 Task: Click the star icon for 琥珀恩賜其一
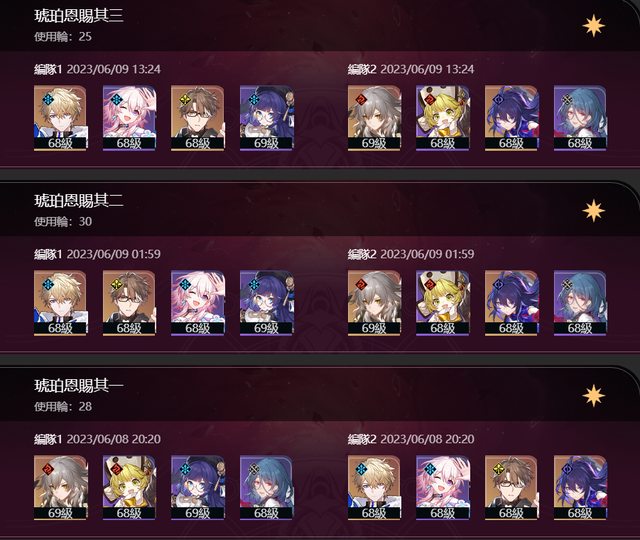[x=593, y=396]
